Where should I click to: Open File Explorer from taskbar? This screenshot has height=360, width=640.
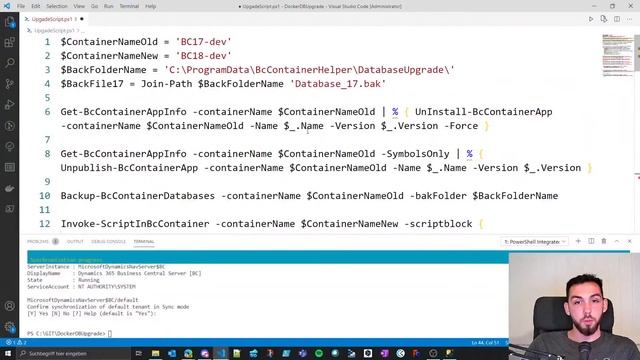tap(156, 353)
